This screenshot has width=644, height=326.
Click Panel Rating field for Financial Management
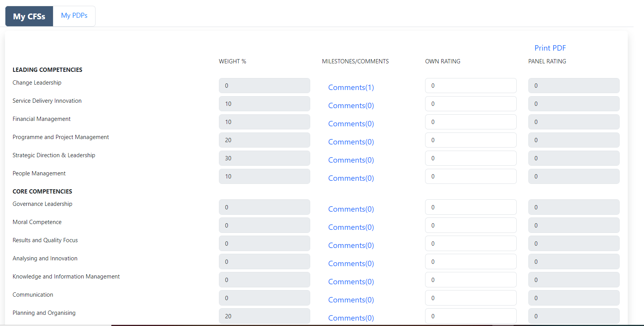tap(573, 122)
